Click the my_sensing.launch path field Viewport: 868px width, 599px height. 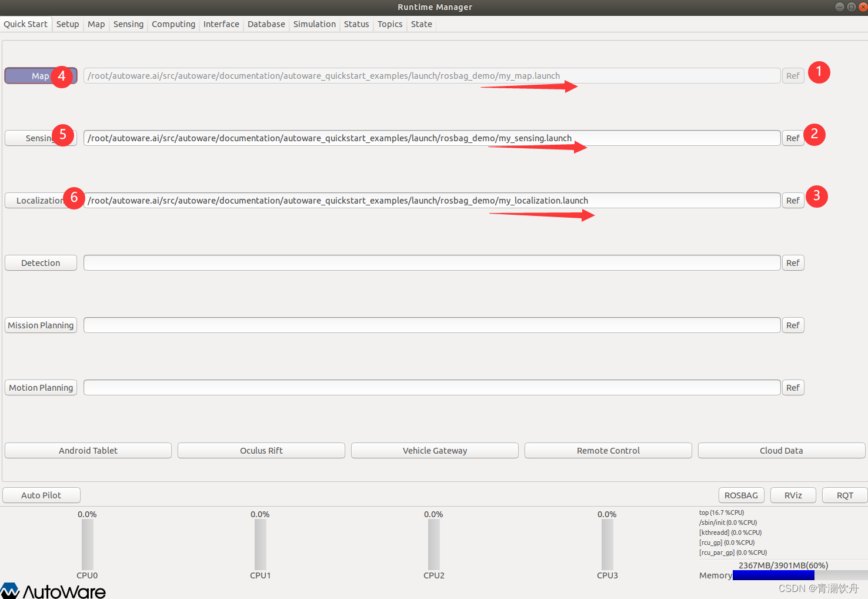432,138
